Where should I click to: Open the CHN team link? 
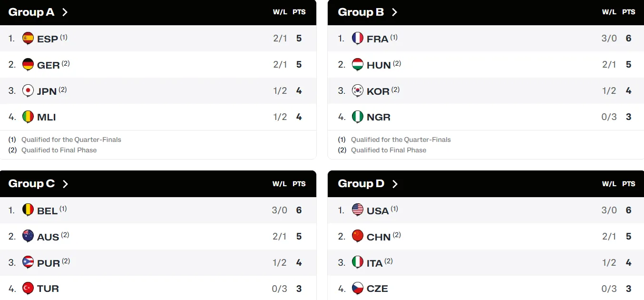pos(379,237)
